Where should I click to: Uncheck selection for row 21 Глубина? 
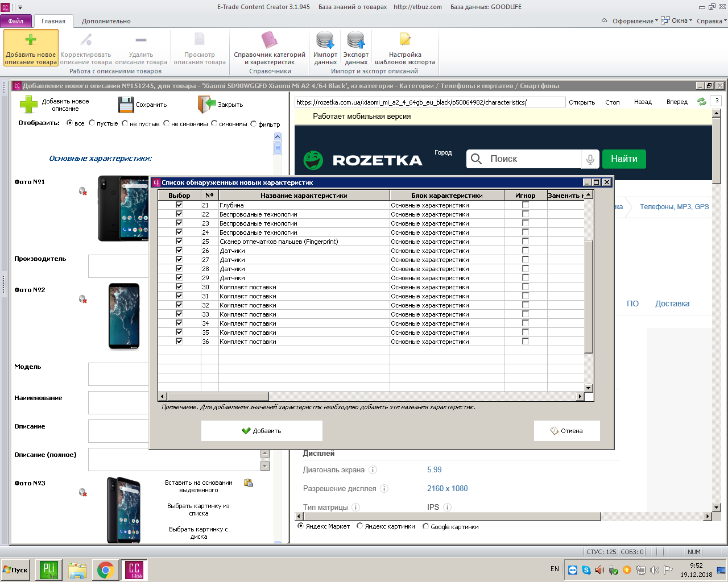click(179, 205)
